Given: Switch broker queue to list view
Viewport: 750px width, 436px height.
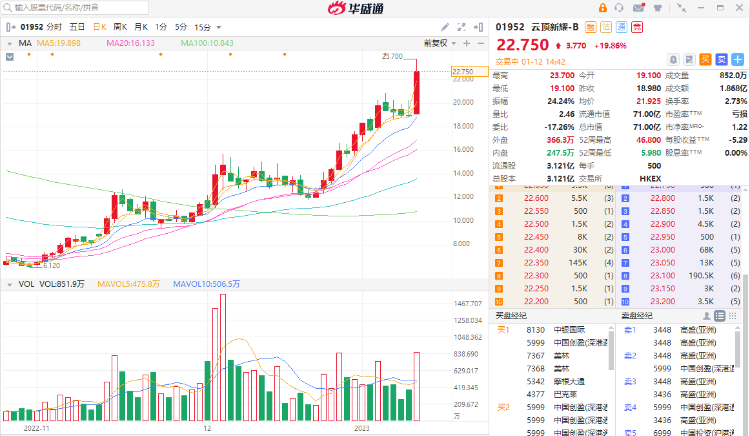Looking at the screenshot, I should [719, 316].
